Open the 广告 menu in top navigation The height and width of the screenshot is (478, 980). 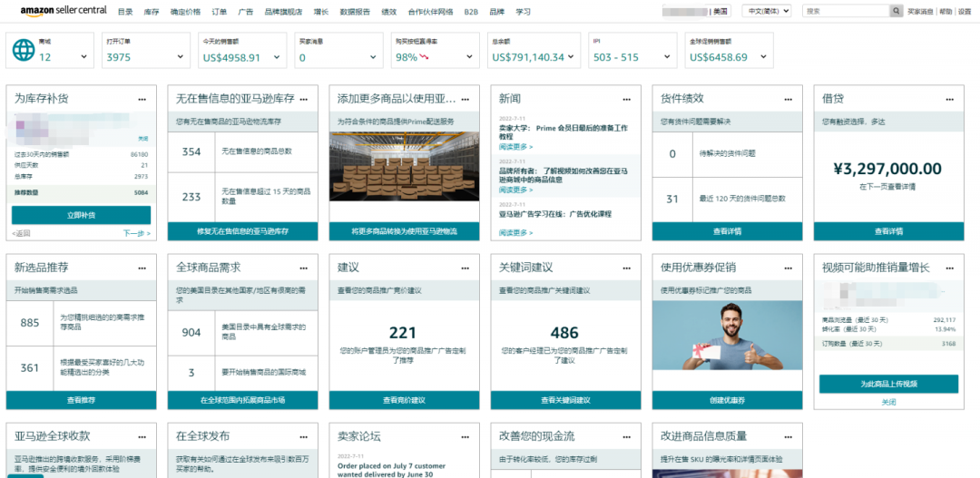coord(245,12)
